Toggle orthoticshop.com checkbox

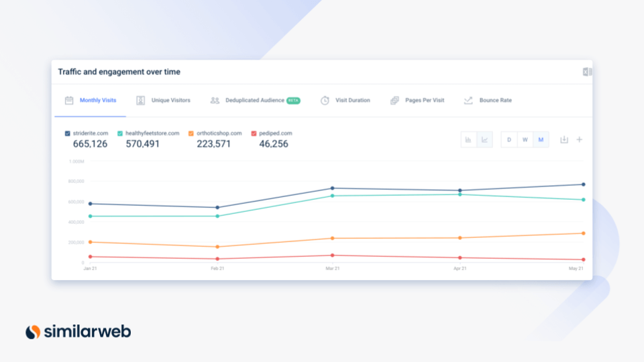pos(191,133)
